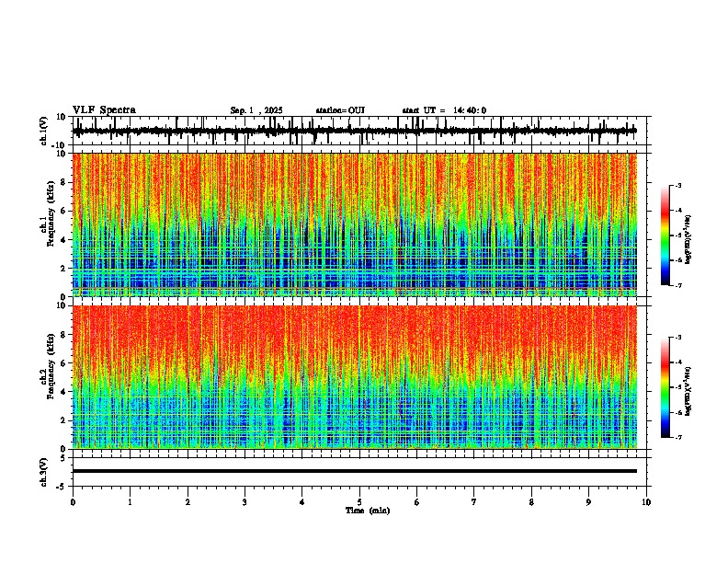728x563 pixels.
Task: Select the "start UT = 14:40: 0" text
Action: 444,110
